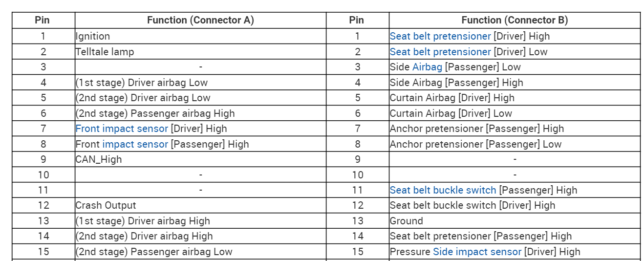Click the CAN_High cell

pyautogui.click(x=99, y=159)
